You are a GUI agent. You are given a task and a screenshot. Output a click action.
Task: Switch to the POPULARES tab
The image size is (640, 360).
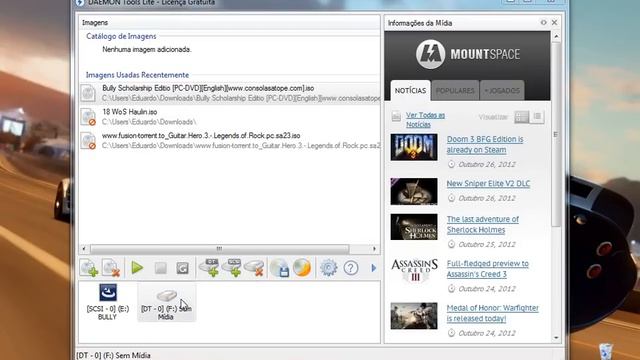[455, 91]
